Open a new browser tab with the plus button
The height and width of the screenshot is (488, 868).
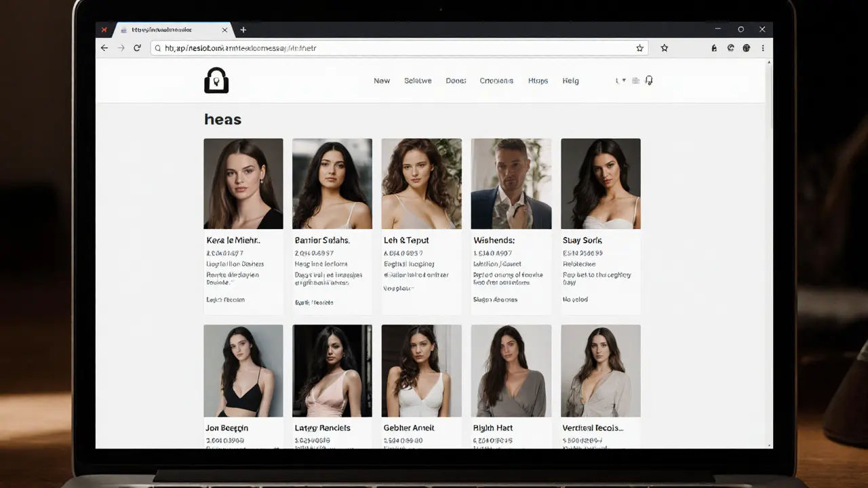243,29
